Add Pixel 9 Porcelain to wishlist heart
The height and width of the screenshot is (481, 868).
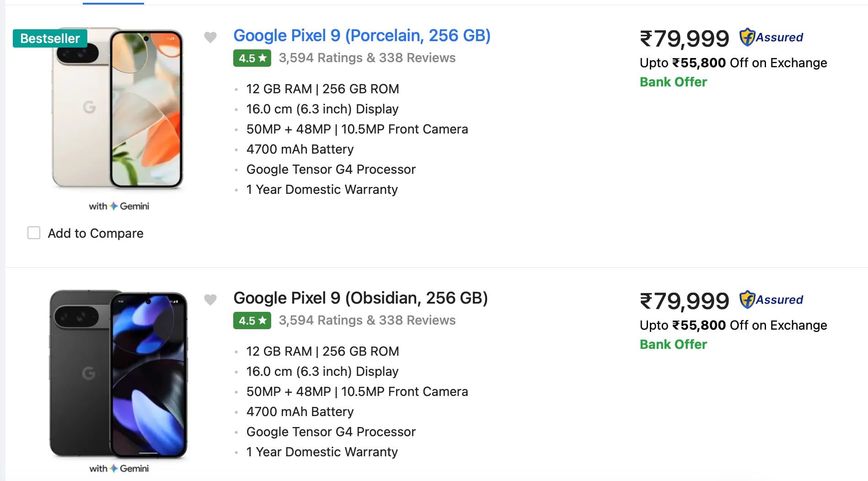point(210,37)
